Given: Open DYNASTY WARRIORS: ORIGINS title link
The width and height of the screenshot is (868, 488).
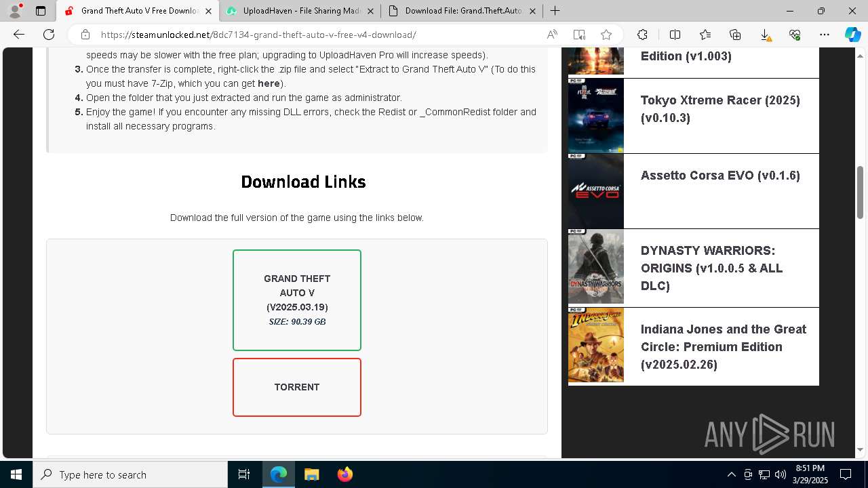Looking at the screenshot, I should click(x=711, y=268).
